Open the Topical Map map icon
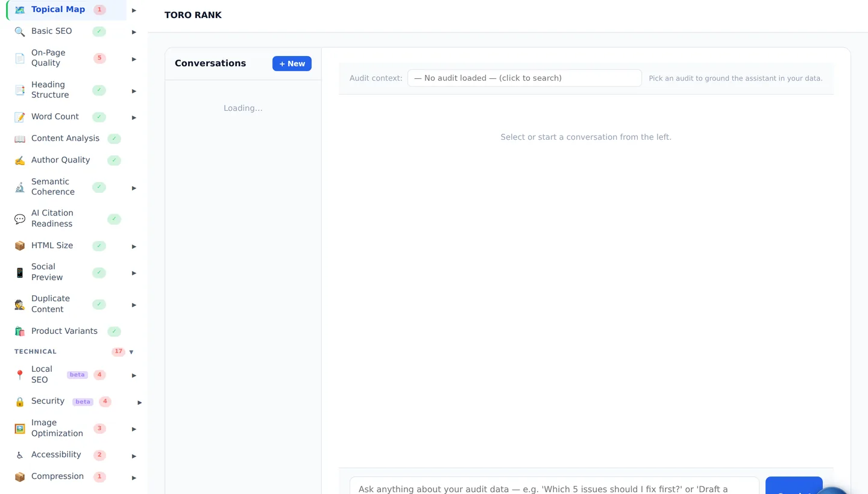The width and height of the screenshot is (868, 494). [20, 10]
